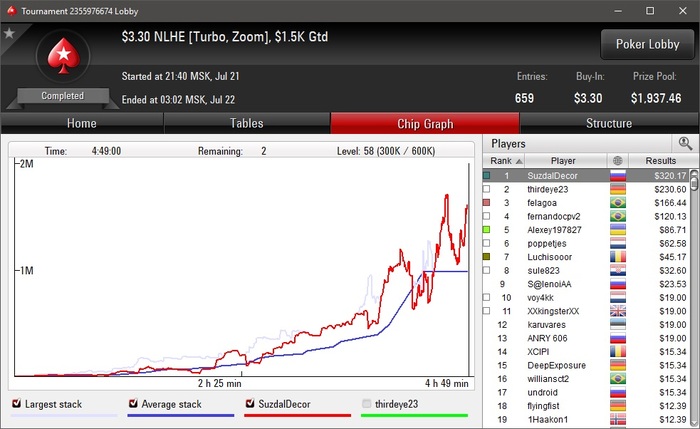Click the thirdeye23 green legend line
700x429 pixels.
click(x=414, y=416)
